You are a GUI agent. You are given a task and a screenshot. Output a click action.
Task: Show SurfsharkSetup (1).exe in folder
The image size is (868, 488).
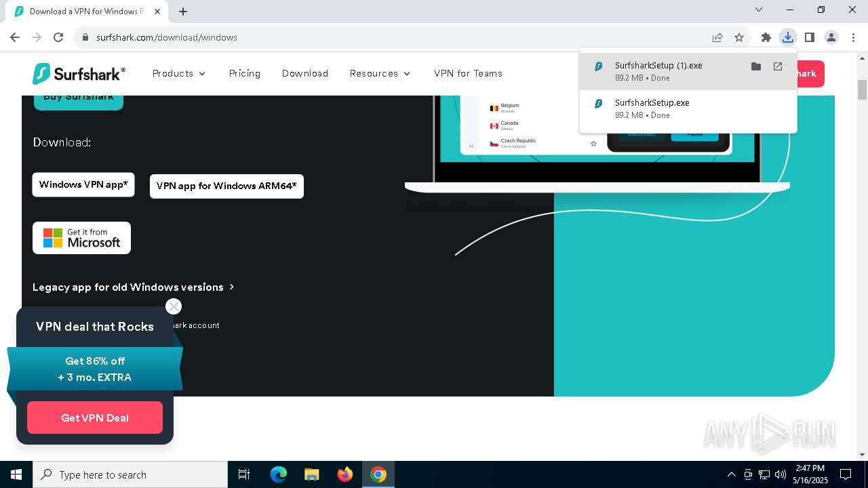point(756,66)
